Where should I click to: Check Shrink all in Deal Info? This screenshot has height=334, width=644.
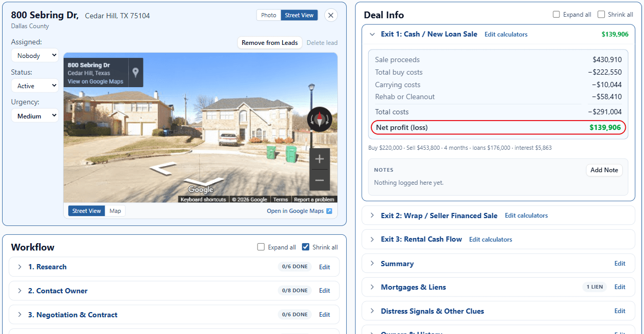pos(601,15)
